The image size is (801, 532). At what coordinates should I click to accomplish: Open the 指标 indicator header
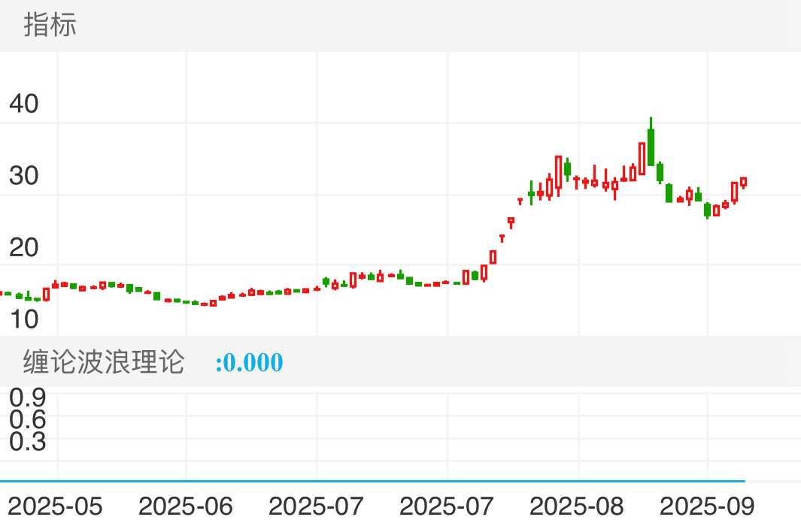pos(50,25)
